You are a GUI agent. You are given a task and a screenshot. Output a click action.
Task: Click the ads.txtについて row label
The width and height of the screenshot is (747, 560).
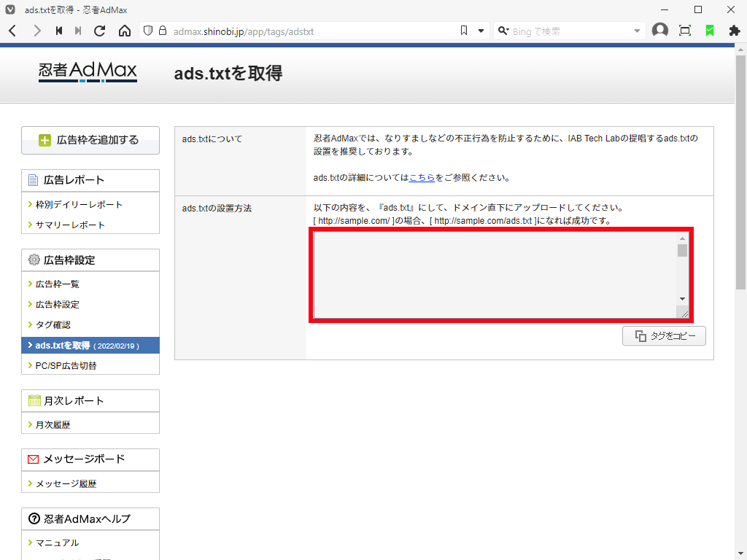pos(212,139)
